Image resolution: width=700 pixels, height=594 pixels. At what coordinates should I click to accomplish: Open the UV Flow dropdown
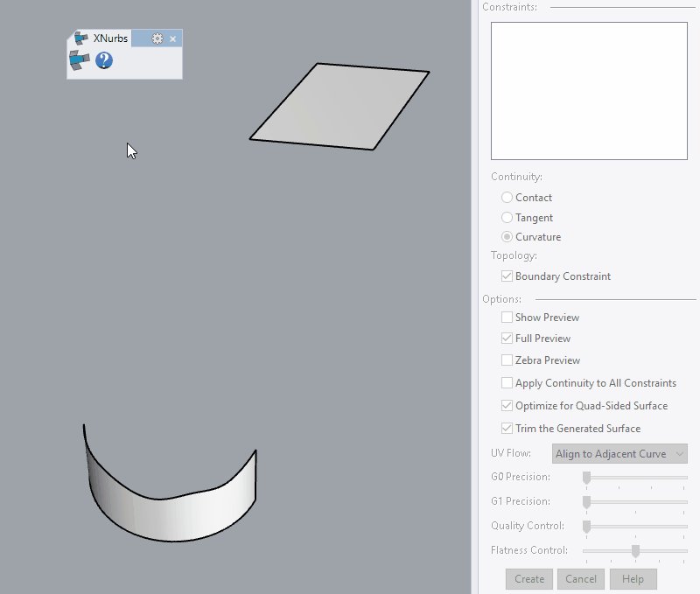point(619,453)
